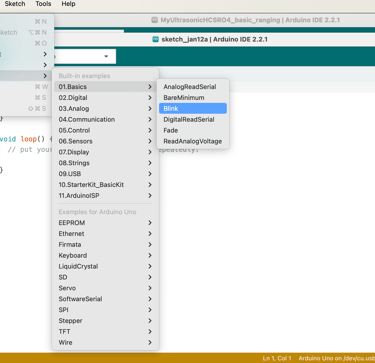Select the Blink example sketch
This screenshot has height=363, width=375.
pyautogui.click(x=193, y=108)
